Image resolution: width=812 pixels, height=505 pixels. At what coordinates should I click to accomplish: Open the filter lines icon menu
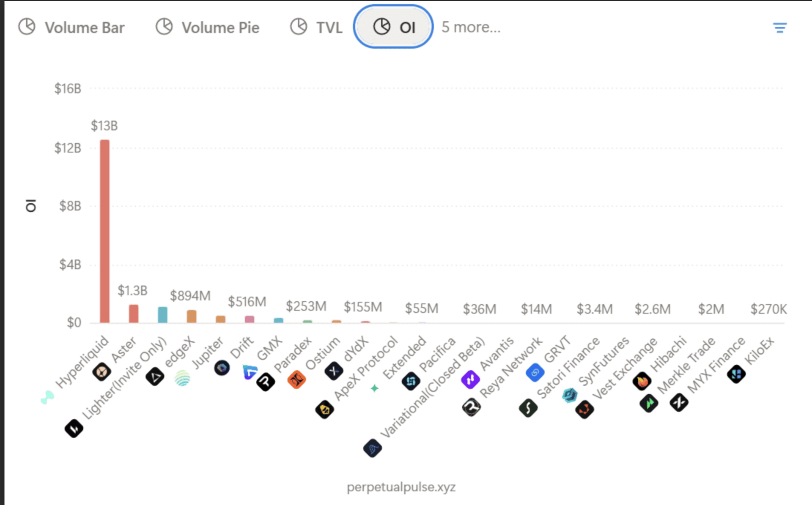point(779,28)
